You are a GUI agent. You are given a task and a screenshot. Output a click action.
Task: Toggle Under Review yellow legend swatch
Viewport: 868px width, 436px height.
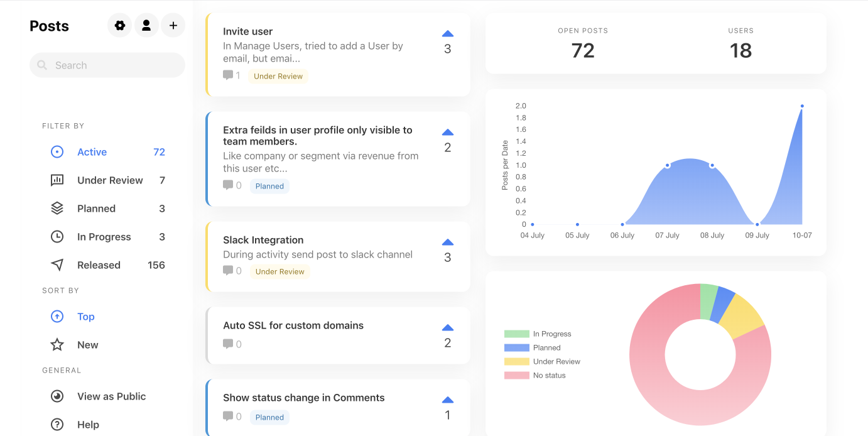pyautogui.click(x=516, y=361)
